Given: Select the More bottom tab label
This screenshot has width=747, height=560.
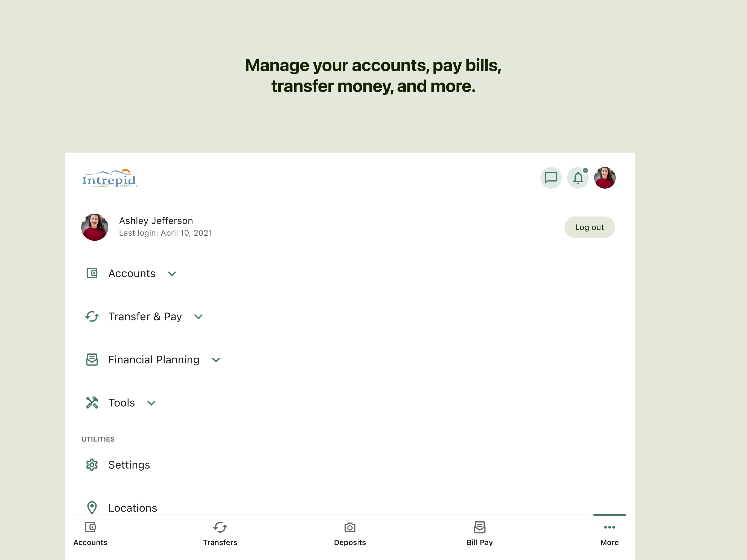Looking at the screenshot, I should pyautogui.click(x=609, y=542).
